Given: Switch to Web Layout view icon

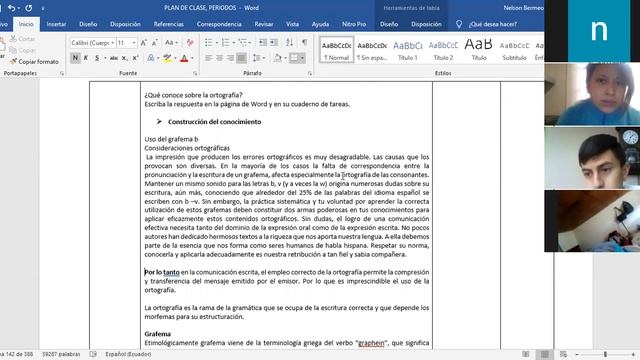Looking at the screenshot, I should 564,354.
